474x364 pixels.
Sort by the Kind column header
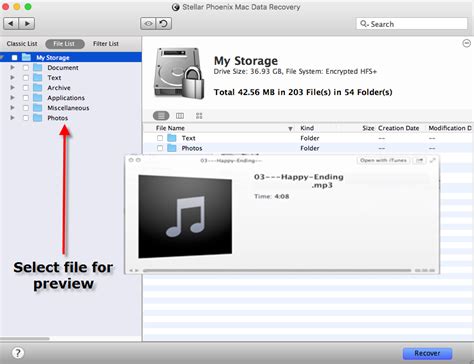pyautogui.click(x=307, y=128)
